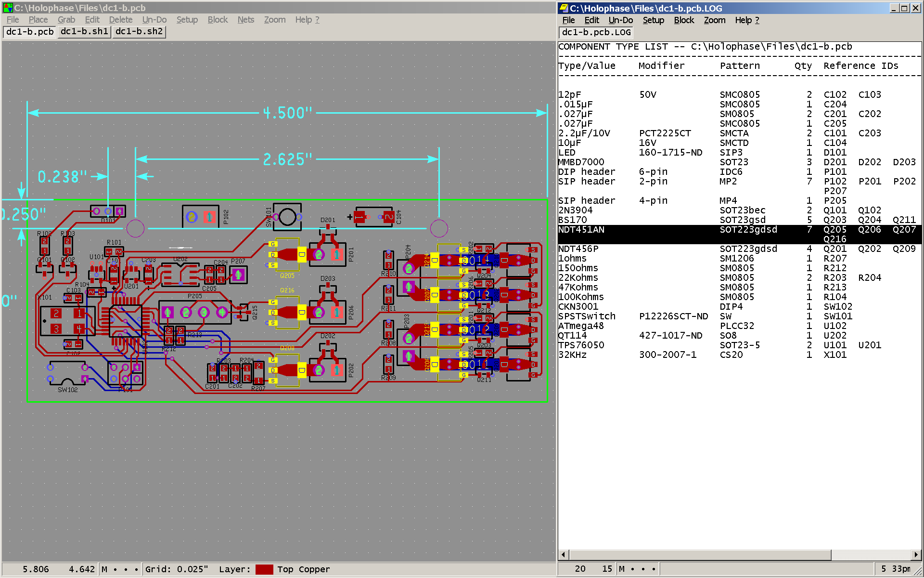Select the P102 header component footprint
Screen dimensions: 924x578
pos(200,217)
